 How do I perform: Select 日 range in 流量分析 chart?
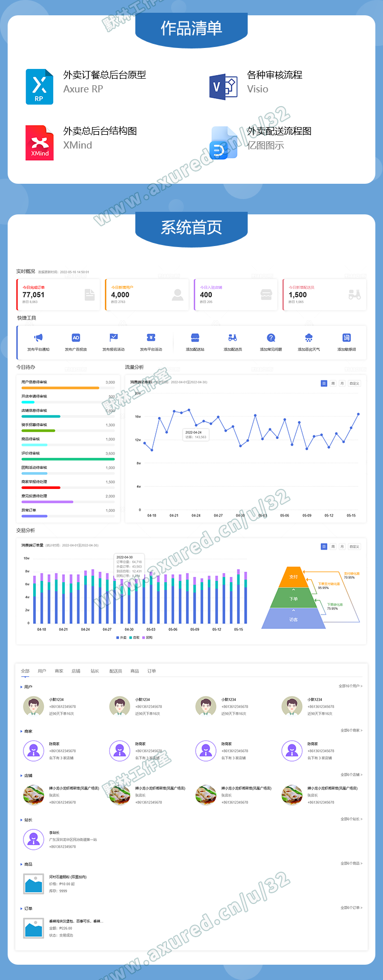pos(324,383)
